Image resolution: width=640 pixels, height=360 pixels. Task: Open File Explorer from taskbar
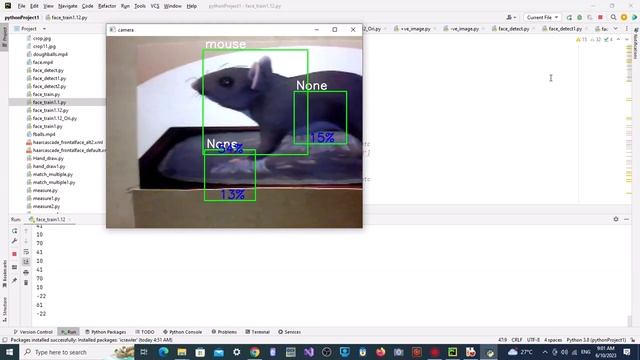(x=182, y=352)
